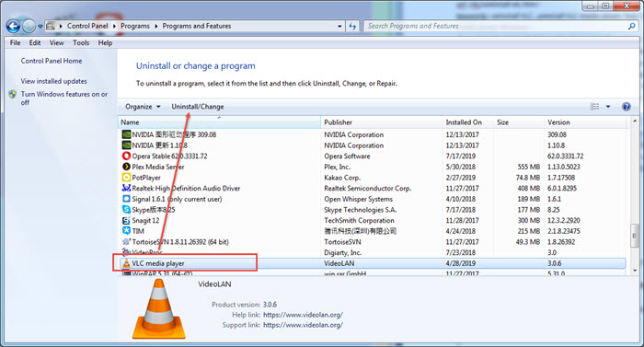Screen dimensions: 644x347
Task: Click the Uninstall/Change button
Action: tap(198, 107)
